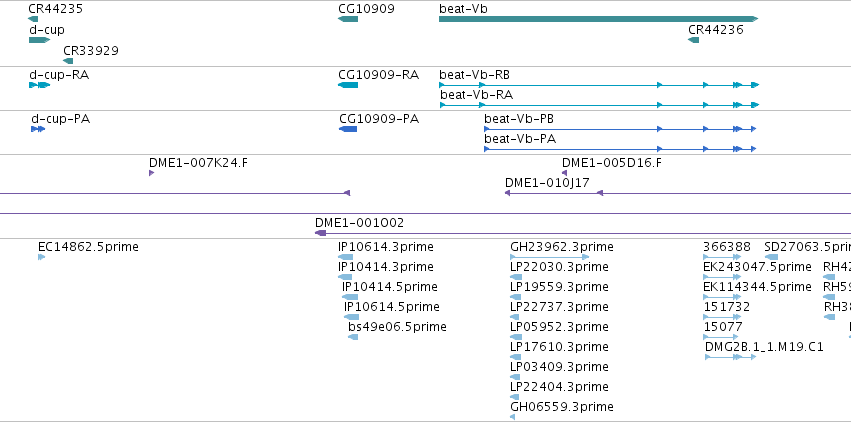Select EST GH23962.3prime
Image resolution: width=851 pixels, height=422 pixels.
[x=550, y=257]
